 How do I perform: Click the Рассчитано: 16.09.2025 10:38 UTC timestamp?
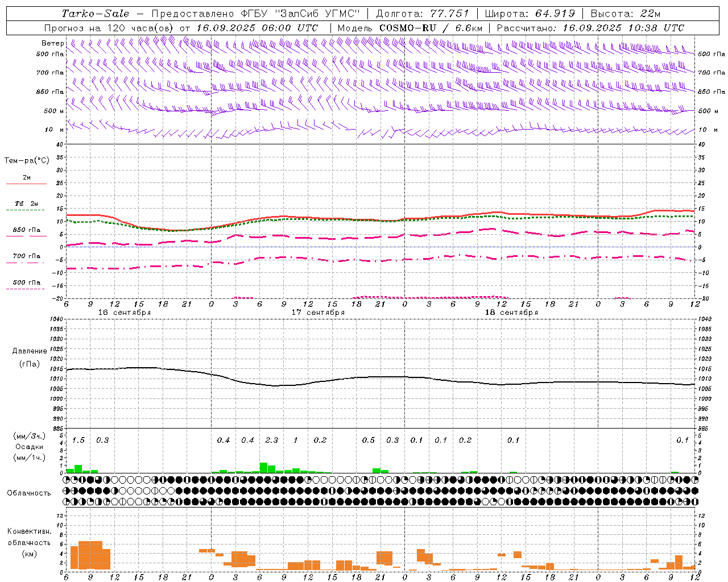[x=590, y=28]
